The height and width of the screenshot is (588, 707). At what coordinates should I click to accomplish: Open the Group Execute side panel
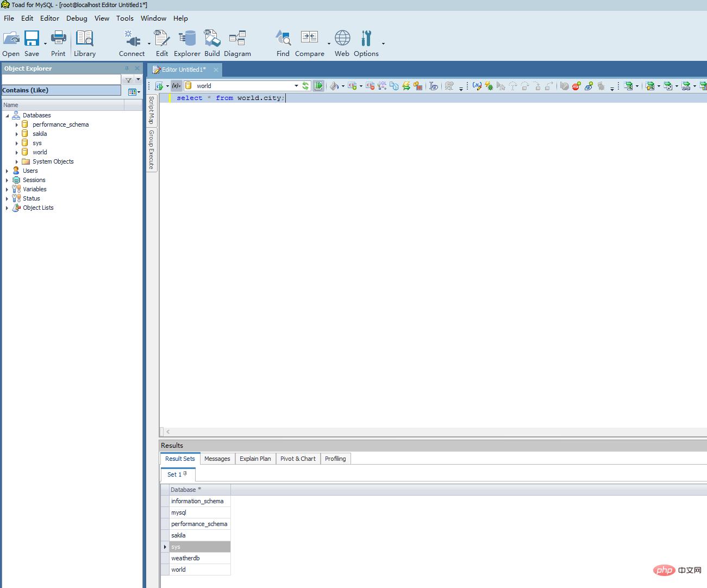(152, 149)
